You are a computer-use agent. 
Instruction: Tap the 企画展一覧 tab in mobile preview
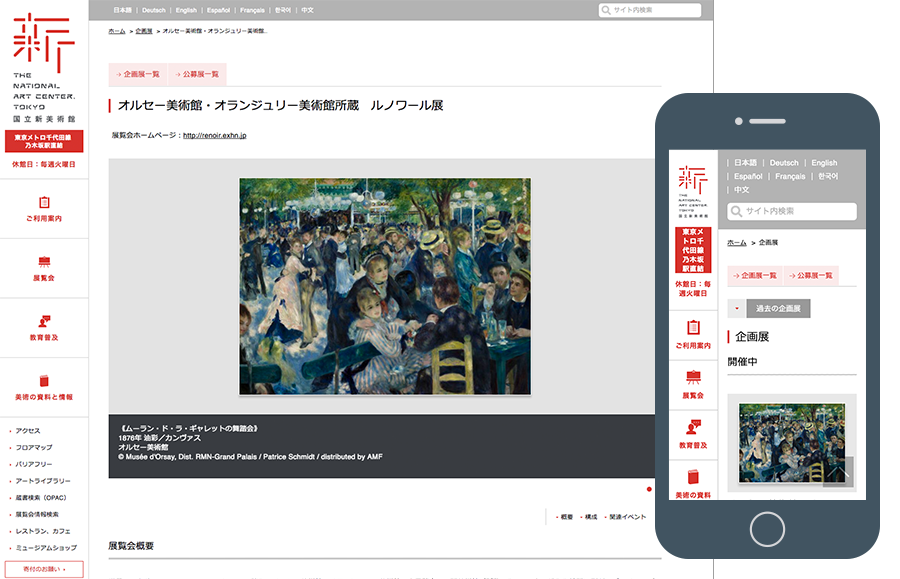(x=755, y=276)
